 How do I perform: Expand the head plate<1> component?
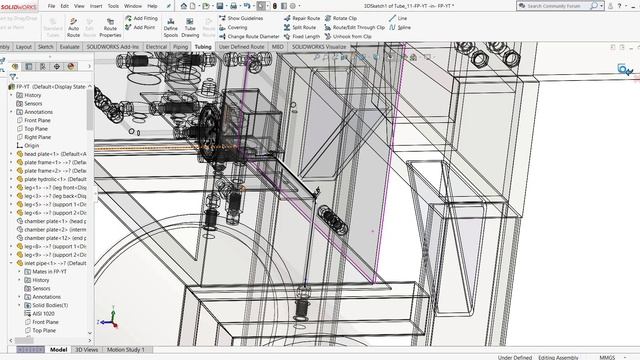tap(11, 154)
